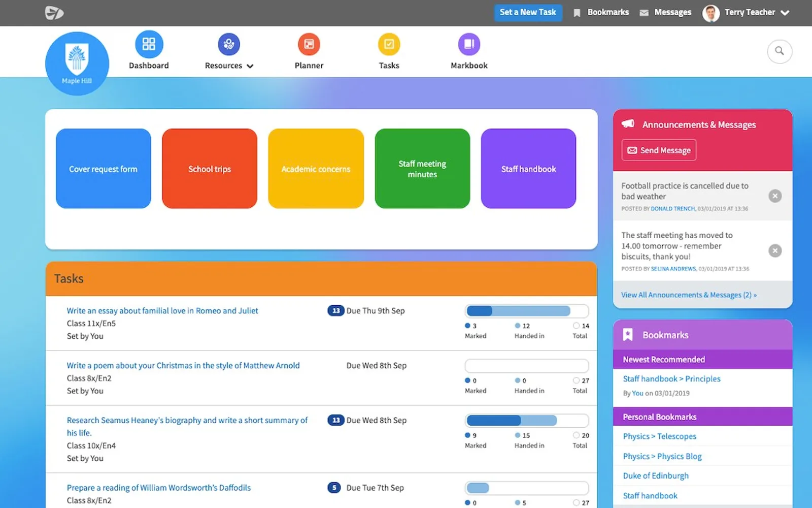Viewport: 812px width, 508px height.
Task: Click Donald Trench poster name
Action: click(x=672, y=209)
